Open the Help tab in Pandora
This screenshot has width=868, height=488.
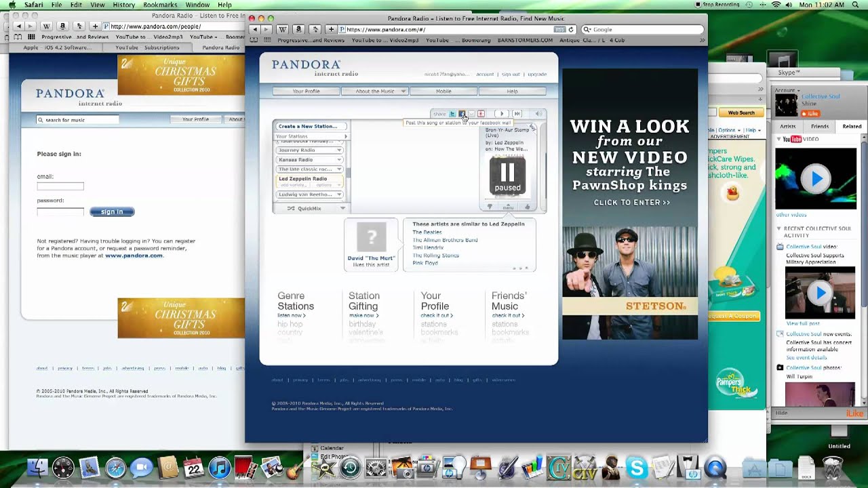512,91
